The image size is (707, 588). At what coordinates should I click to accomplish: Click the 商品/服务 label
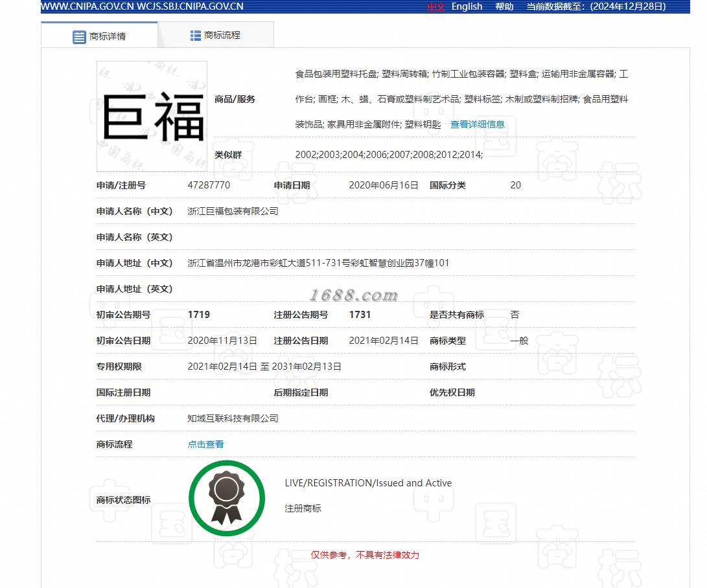pos(235,99)
